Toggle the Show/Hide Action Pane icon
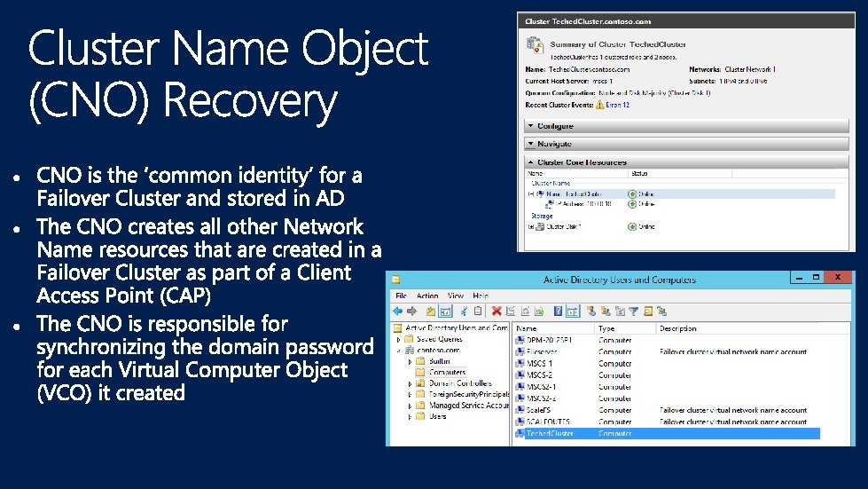868x489 pixels. [x=573, y=312]
